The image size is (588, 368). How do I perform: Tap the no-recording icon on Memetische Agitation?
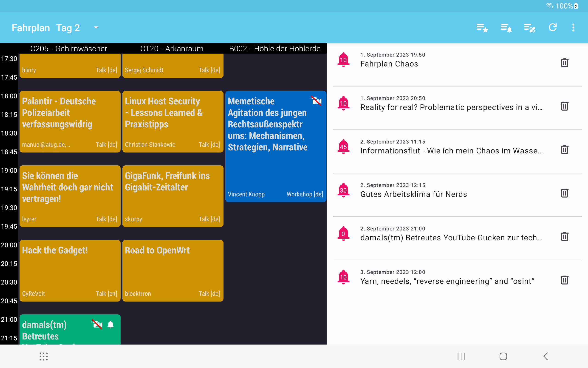click(316, 101)
